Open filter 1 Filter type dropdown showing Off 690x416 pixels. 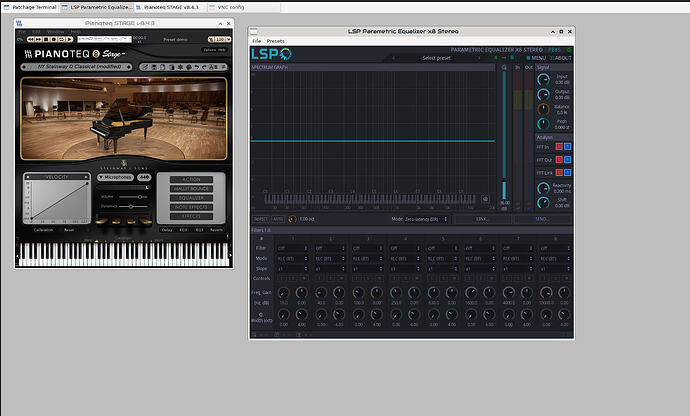click(x=293, y=248)
